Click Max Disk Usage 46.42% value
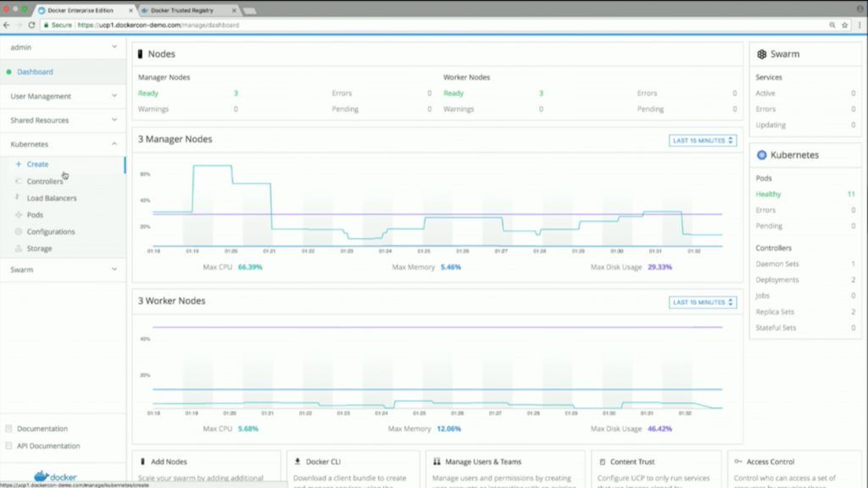 (x=659, y=429)
